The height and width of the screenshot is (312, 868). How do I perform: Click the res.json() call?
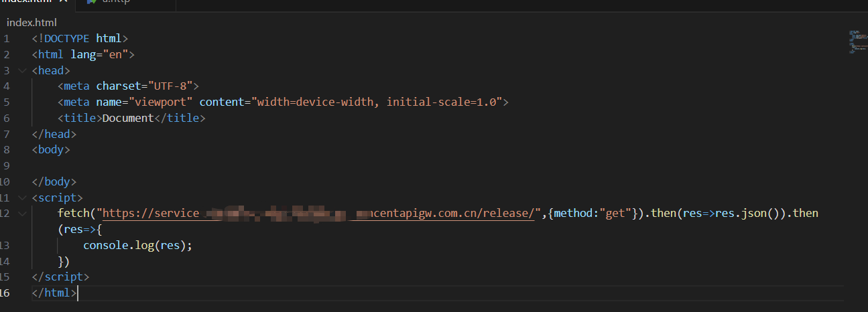(745, 214)
